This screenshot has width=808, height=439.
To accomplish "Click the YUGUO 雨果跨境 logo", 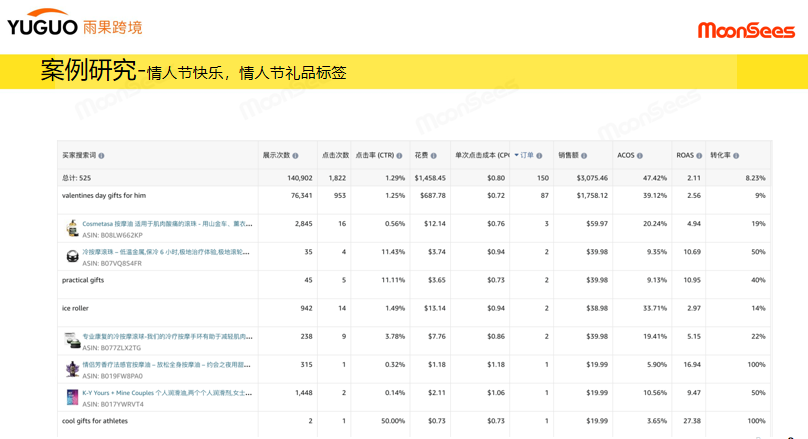I will pos(75,22).
